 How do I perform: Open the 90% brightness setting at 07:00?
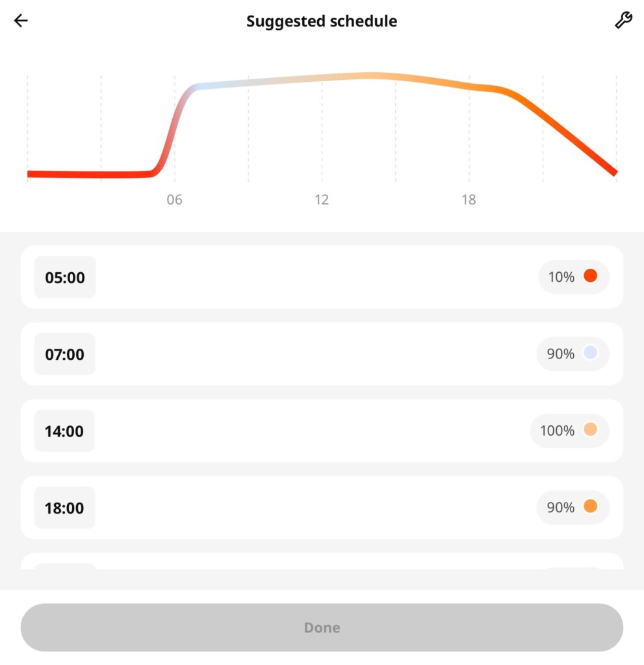click(560, 354)
